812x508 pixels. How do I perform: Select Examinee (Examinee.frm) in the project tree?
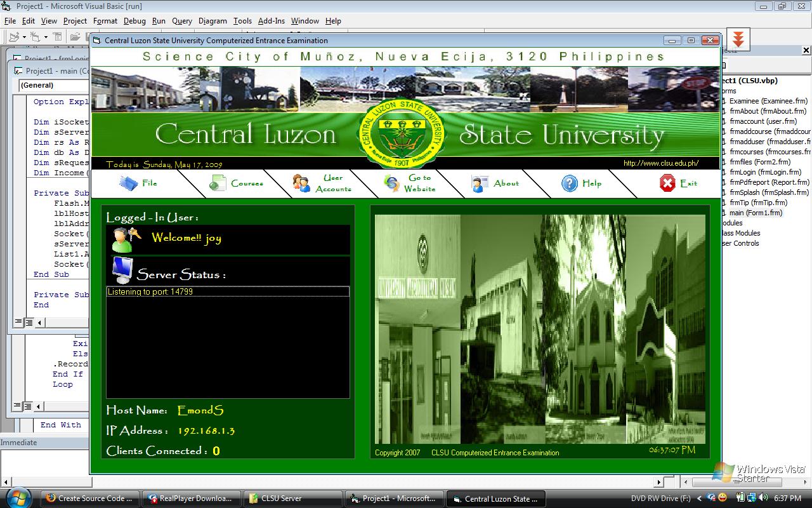[768, 101]
